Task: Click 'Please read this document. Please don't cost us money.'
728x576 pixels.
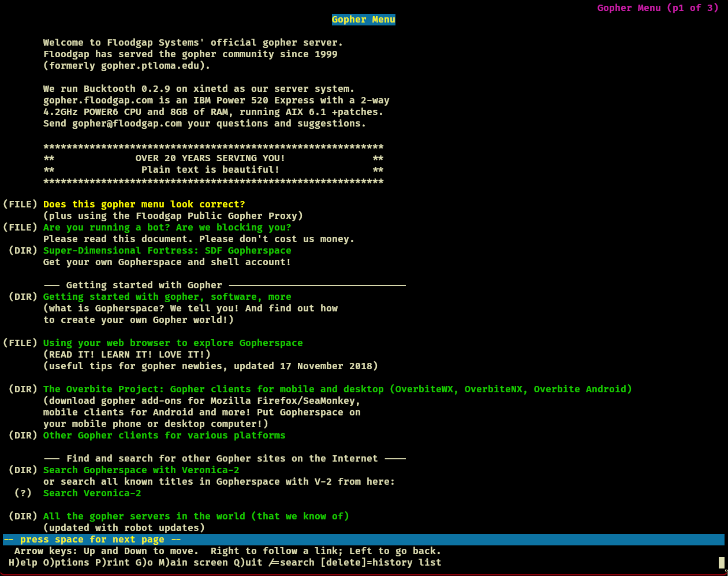Action: click(199, 239)
